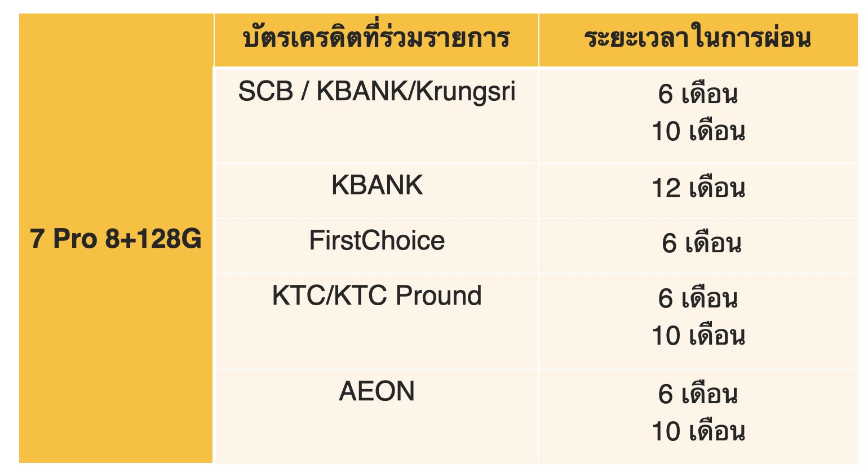
Task: Click 10 เดือน in the AEON row
Action: [x=698, y=432]
